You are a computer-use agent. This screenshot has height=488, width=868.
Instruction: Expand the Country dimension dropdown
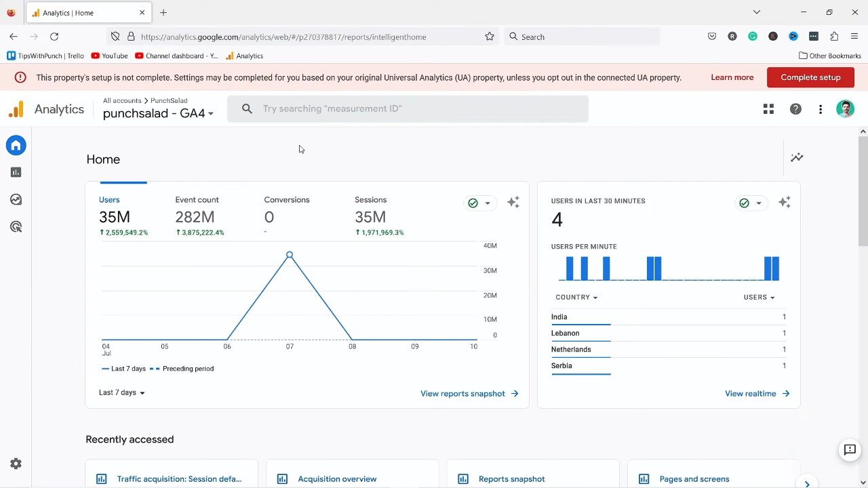576,297
